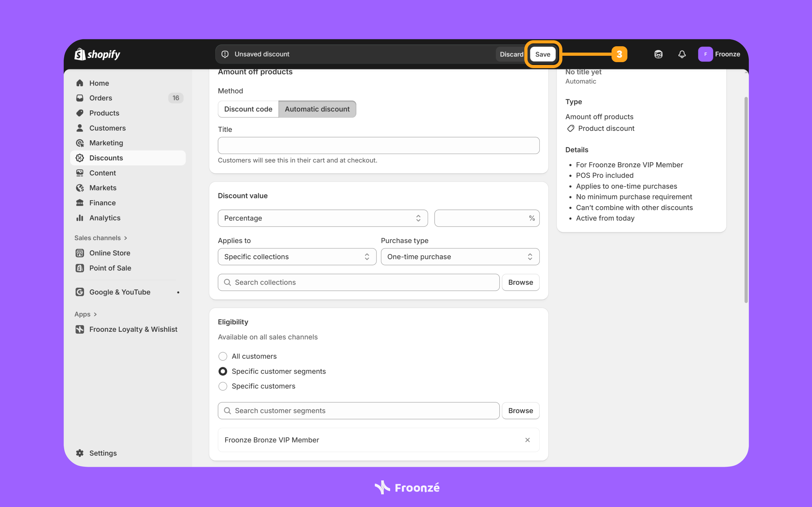This screenshot has width=812, height=507.
Task: Select All customers radio option
Action: pos(223,356)
